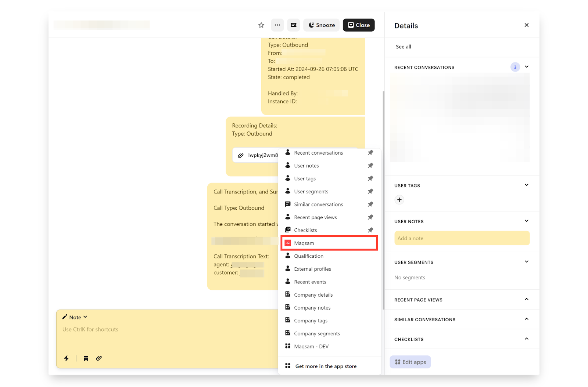This screenshot has width=588, height=387.
Task: Unpin Recent conversations from sidebar
Action: pyautogui.click(x=370, y=153)
